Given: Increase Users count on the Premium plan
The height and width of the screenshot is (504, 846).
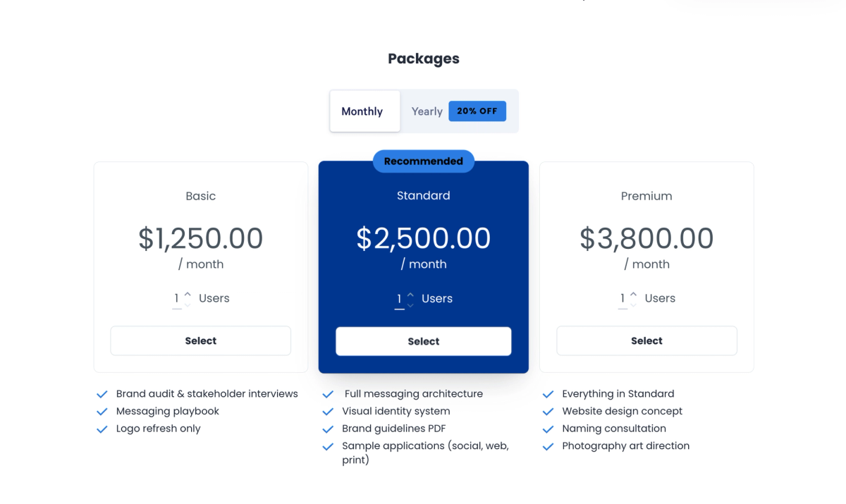Looking at the screenshot, I should [x=632, y=294].
